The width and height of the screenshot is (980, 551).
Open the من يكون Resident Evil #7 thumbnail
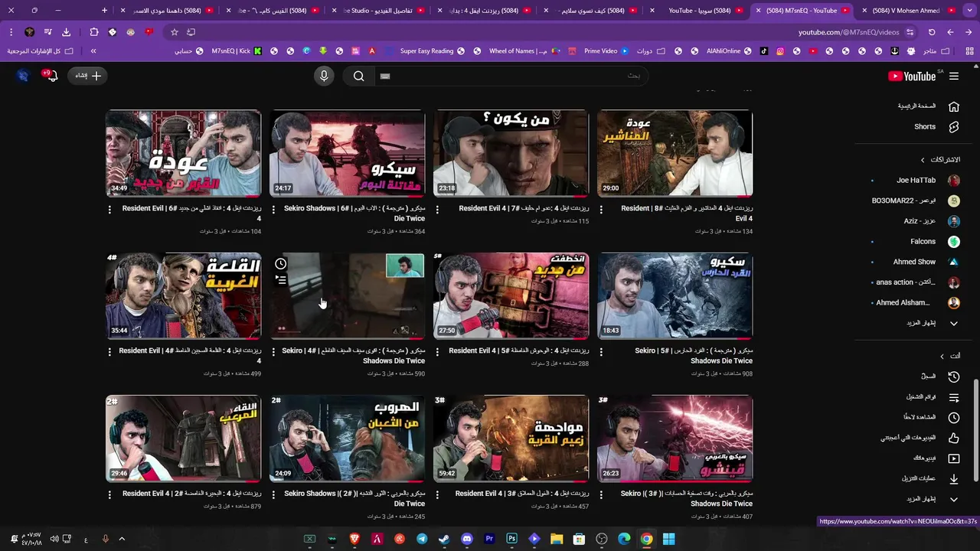[x=511, y=154]
